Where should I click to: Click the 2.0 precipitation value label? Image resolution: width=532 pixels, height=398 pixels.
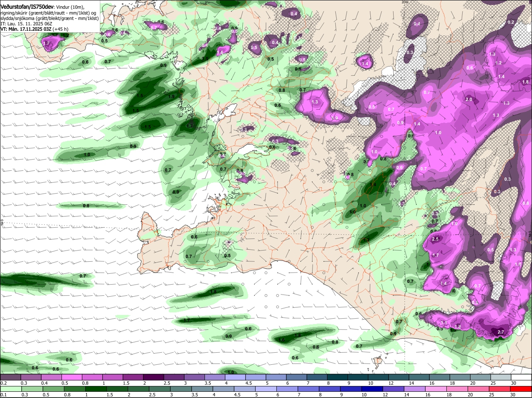coord(469,100)
